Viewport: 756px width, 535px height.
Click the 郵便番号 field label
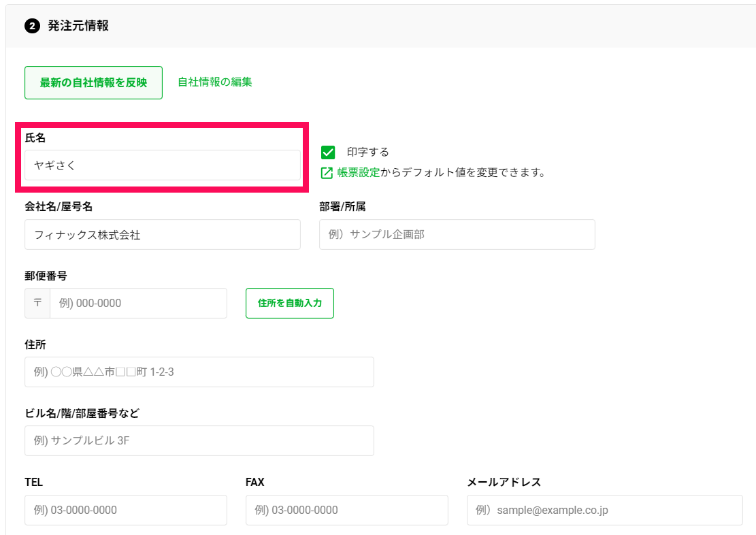tap(46, 276)
